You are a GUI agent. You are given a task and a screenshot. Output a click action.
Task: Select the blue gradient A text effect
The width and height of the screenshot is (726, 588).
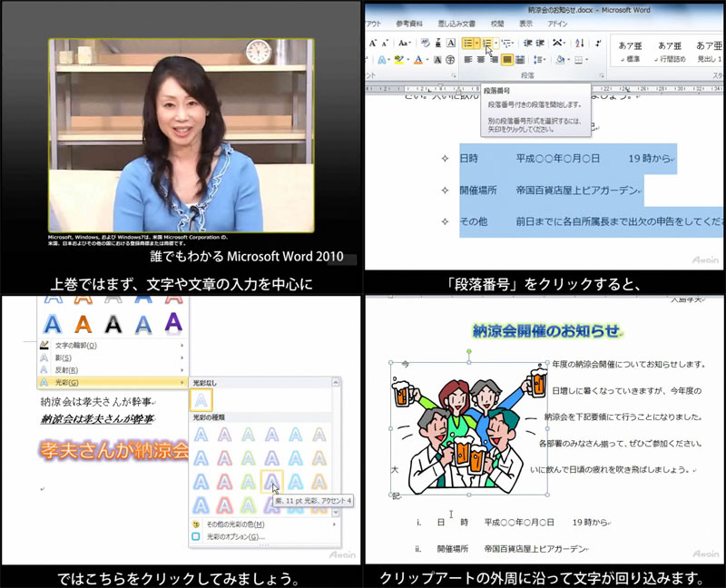coord(53,324)
